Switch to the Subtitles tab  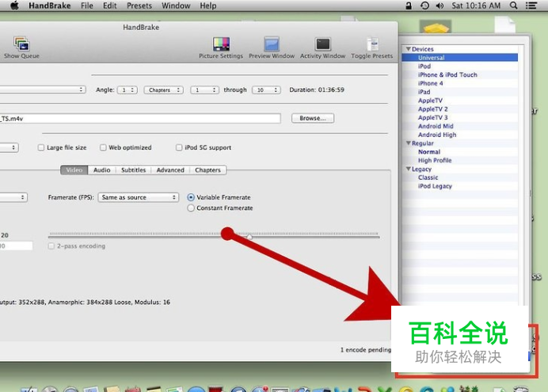134,170
